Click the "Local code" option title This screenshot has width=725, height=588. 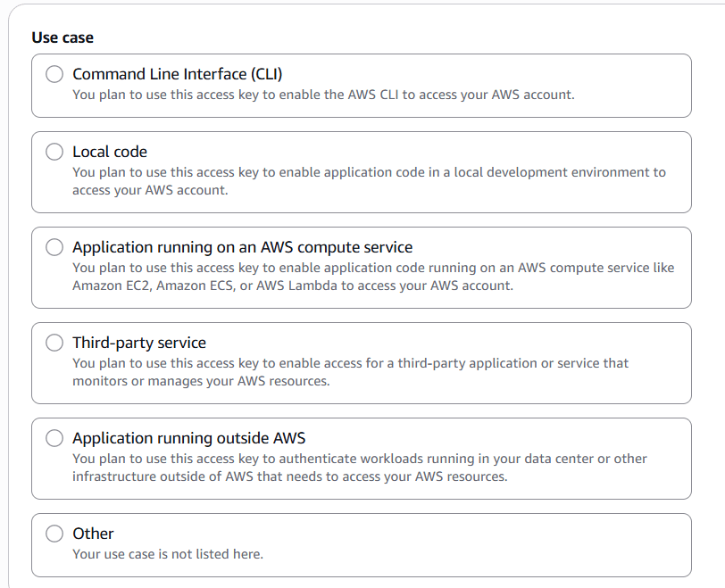[110, 153]
